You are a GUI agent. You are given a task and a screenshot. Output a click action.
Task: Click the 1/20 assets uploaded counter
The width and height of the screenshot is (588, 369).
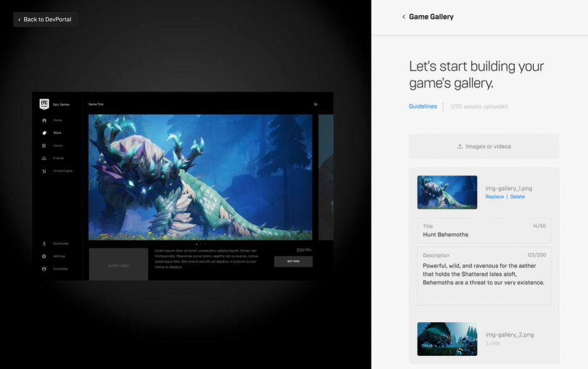click(479, 106)
